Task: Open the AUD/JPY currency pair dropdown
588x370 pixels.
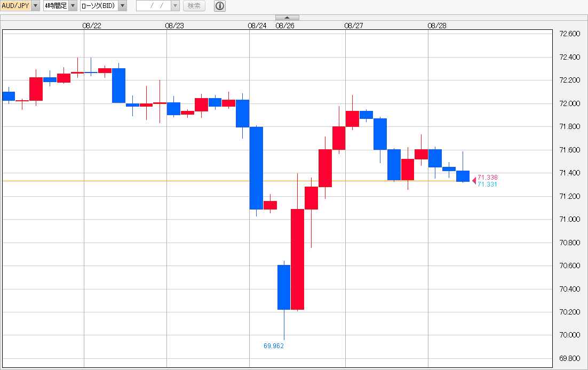Action: tap(35, 6)
